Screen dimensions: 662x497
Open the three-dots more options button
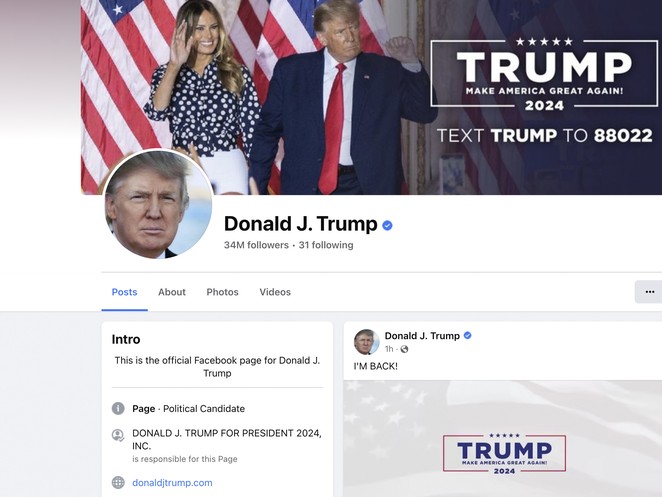(649, 292)
